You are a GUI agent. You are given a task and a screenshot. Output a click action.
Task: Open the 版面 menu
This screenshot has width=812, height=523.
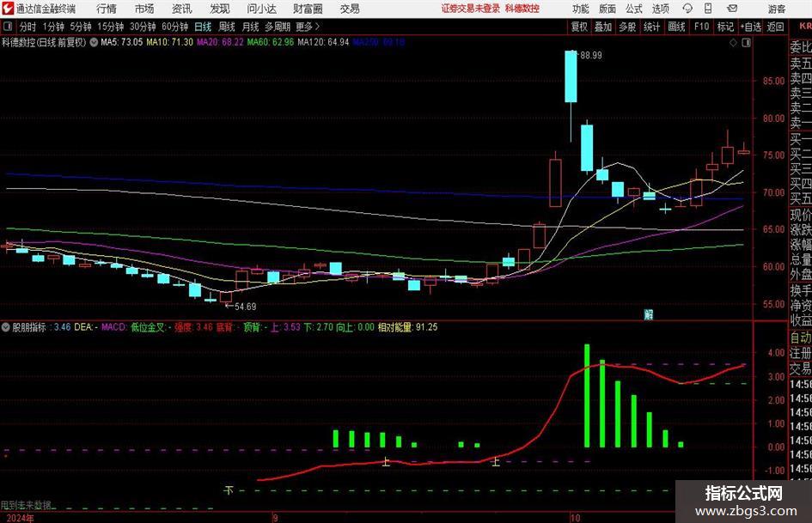[x=607, y=9]
